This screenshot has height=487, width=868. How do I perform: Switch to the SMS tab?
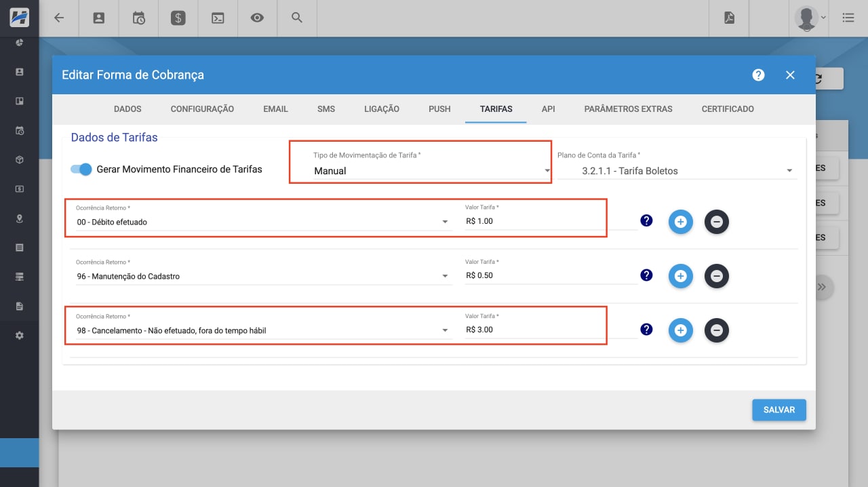pos(326,109)
